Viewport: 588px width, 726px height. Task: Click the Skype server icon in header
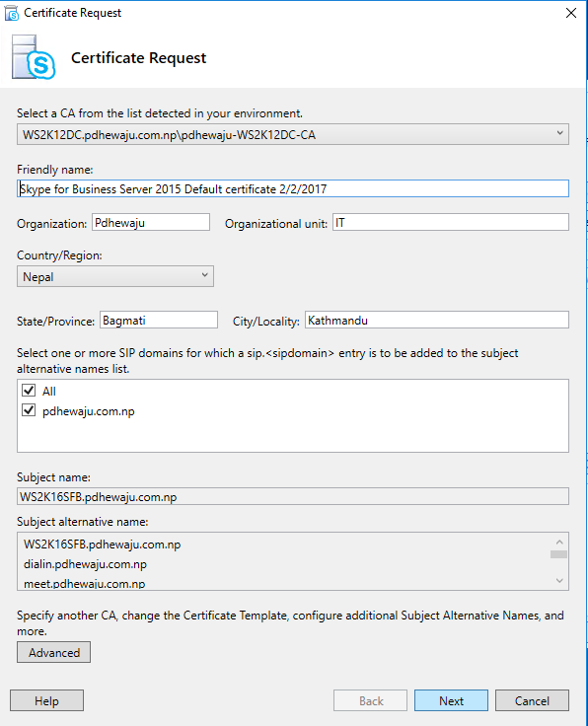(34, 57)
